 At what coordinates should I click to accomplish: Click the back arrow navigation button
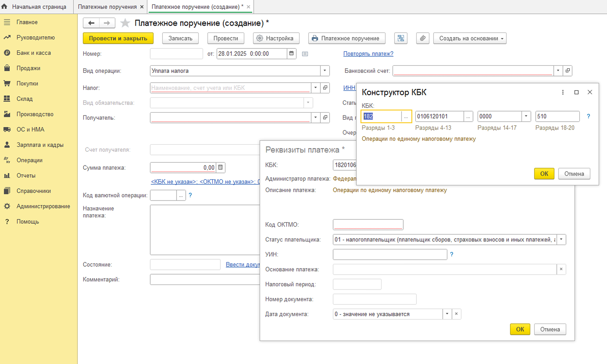pos(91,23)
